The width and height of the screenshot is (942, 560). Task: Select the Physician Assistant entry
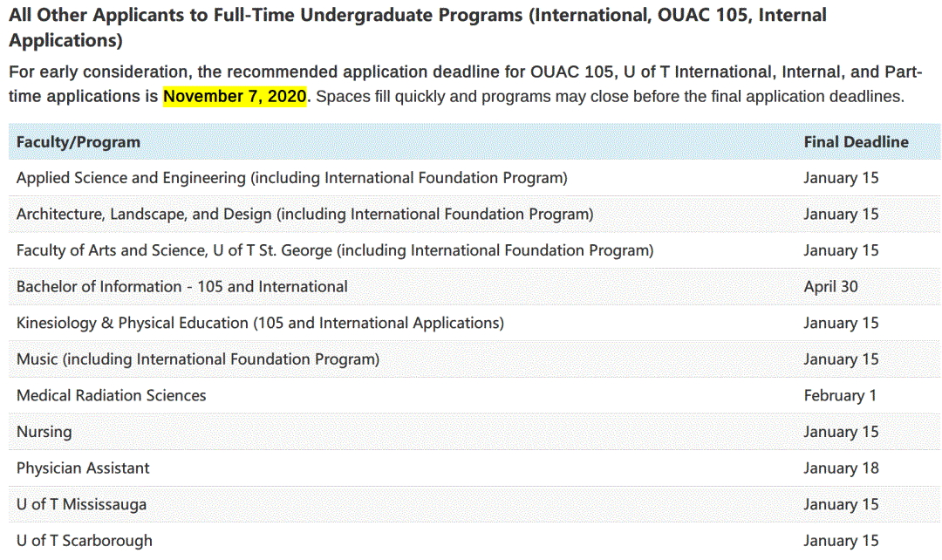pos(83,468)
